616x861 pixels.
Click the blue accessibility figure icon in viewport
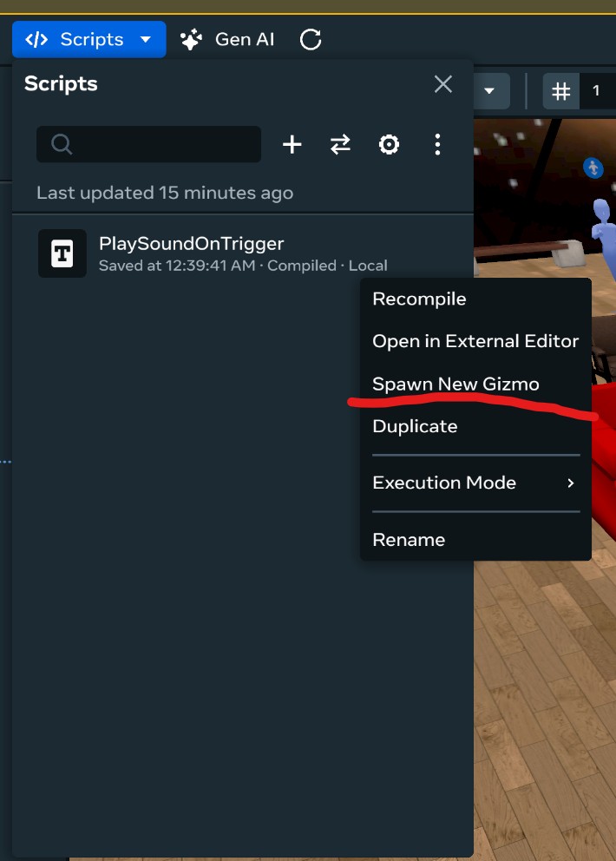[x=593, y=168]
